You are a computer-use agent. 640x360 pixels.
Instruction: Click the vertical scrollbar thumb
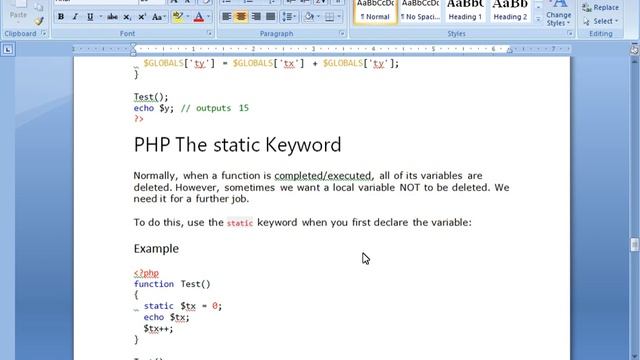(x=634, y=245)
